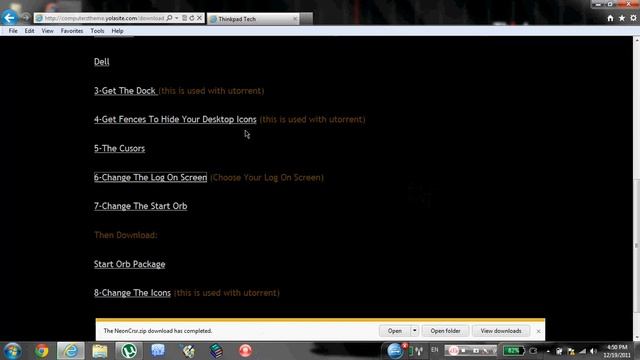
Task: Click the blue round ThinkVantage tray icon
Action: tap(395, 351)
